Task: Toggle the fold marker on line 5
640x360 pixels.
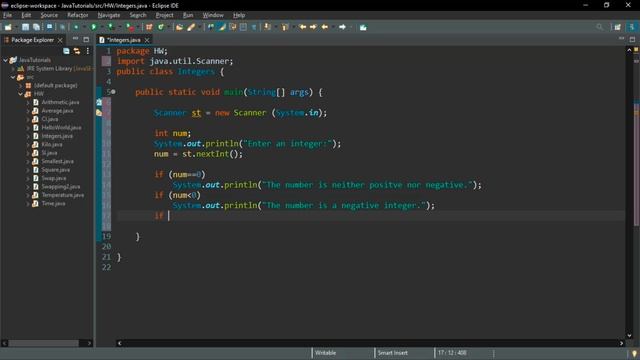Action: pos(113,92)
